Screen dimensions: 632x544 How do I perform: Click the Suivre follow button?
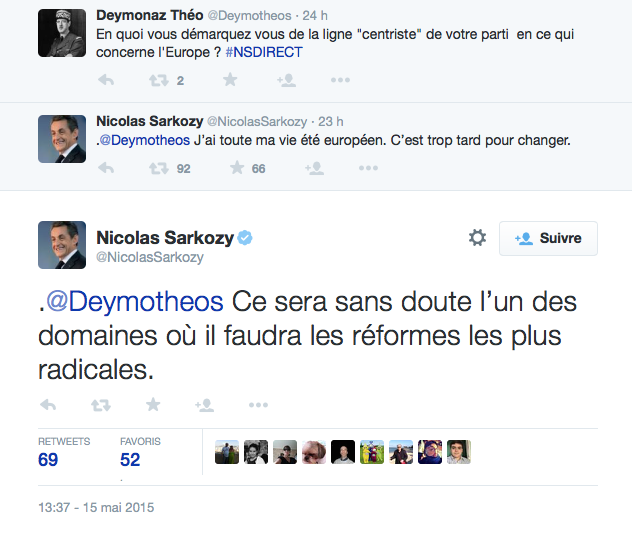548,238
